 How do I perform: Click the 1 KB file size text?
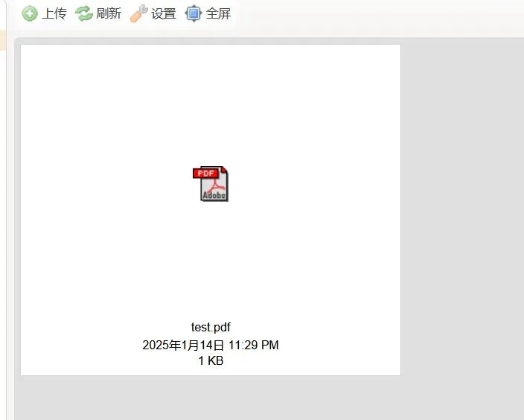point(211,361)
